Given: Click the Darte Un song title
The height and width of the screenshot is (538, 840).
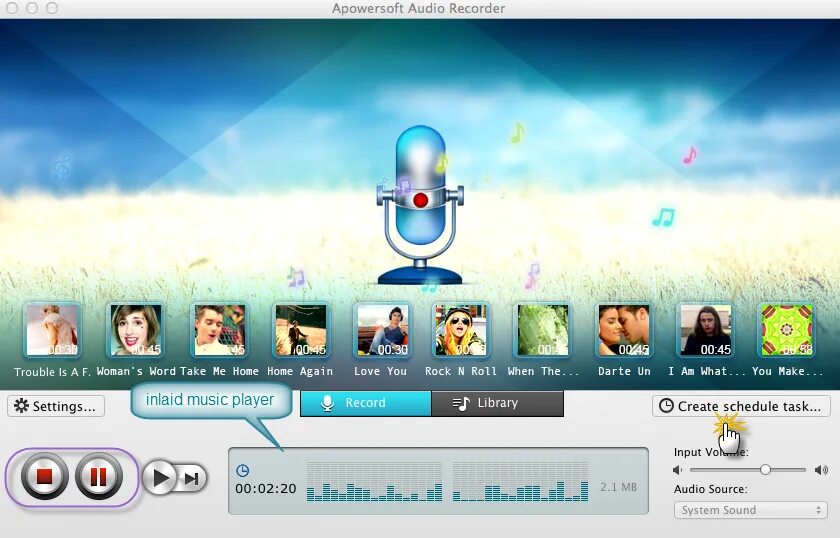Looking at the screenshot, I should (x=624, y=371).
